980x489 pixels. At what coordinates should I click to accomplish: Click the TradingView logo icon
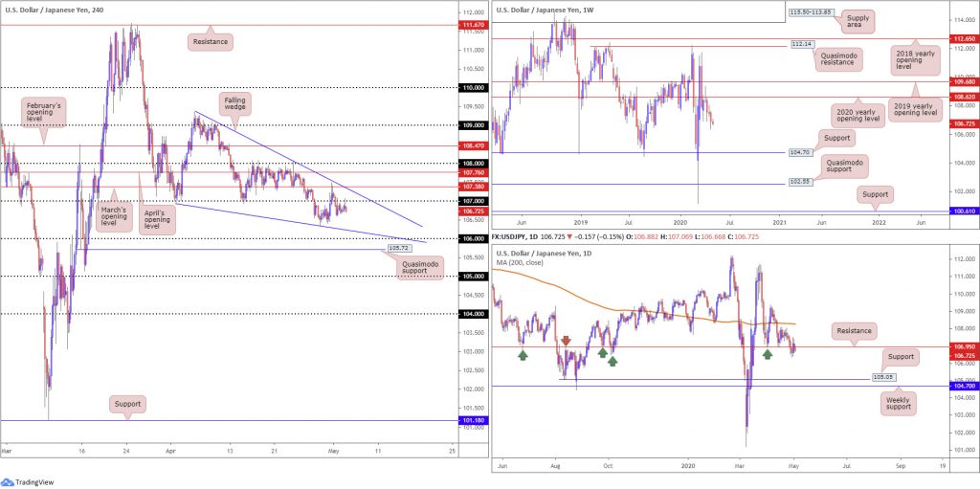[8, 482]
